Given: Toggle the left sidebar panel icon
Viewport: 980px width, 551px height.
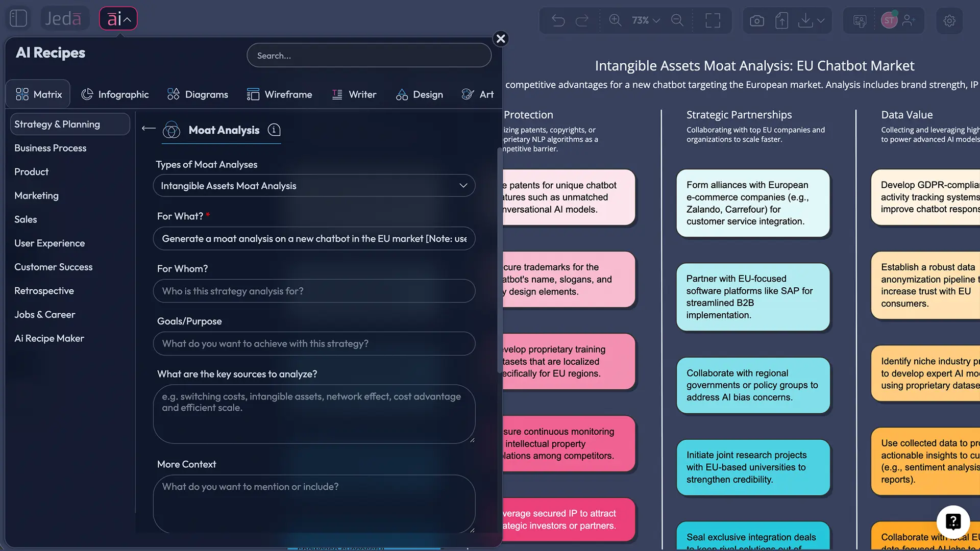Looking at the screenshot, I should (18, 18).
